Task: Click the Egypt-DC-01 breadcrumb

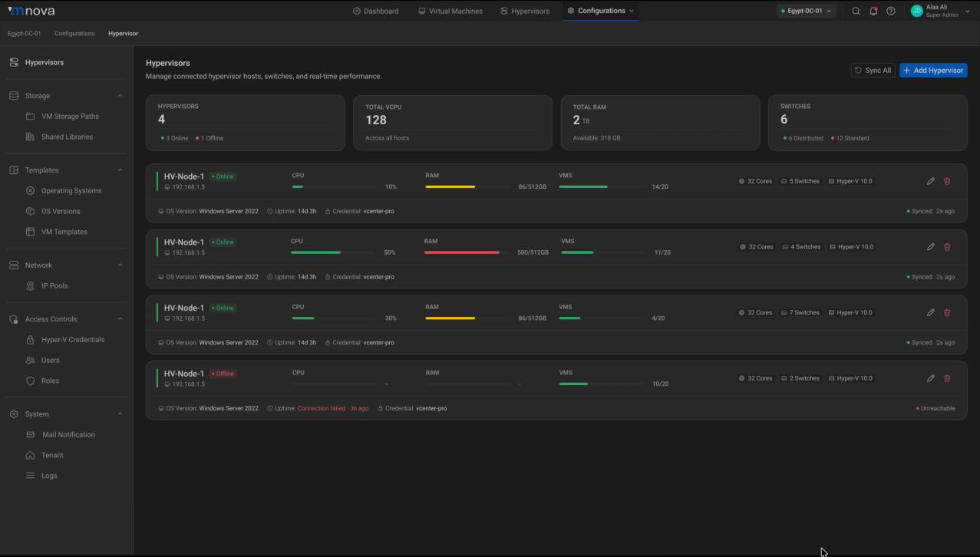Action: point(25,34)
